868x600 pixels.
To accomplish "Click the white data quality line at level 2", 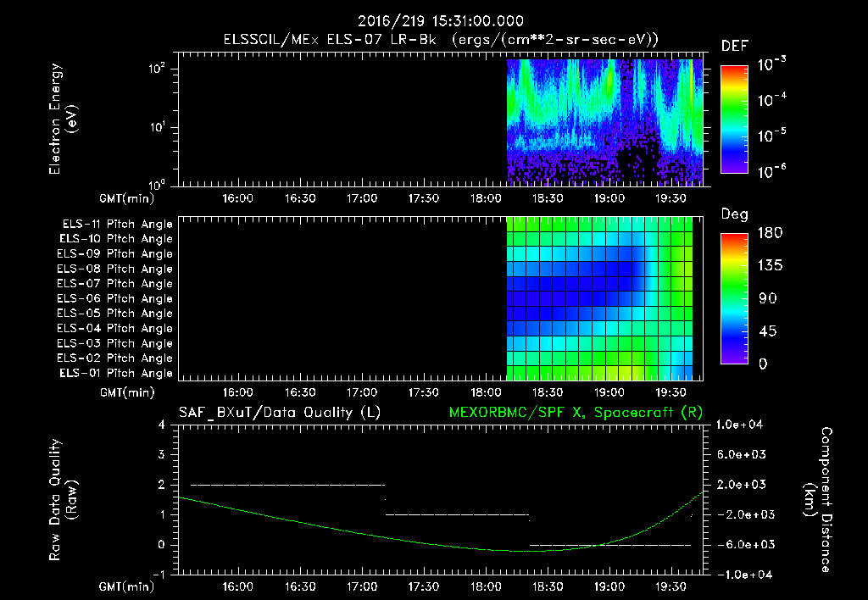I will pyautogui.click(x=287, y=485).
